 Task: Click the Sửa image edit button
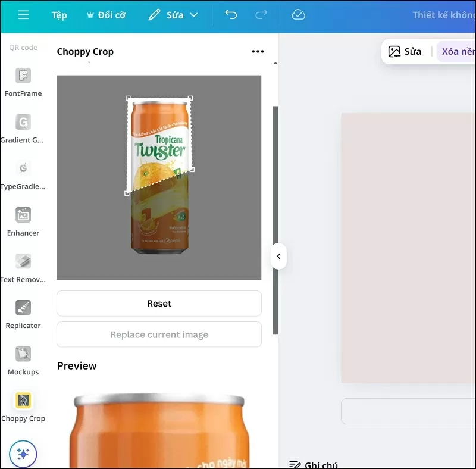pos(405,52)
